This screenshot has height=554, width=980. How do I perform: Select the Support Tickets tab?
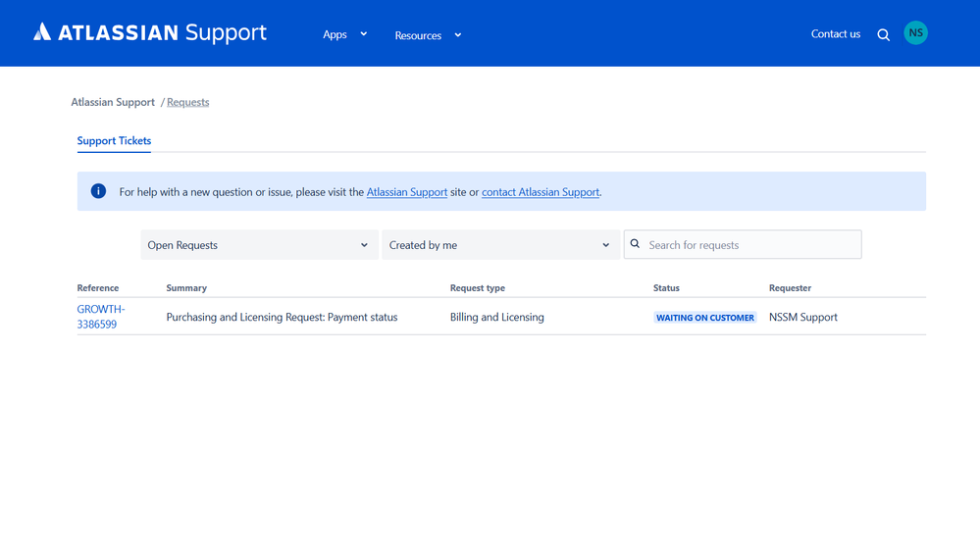(x=114, y=141)
